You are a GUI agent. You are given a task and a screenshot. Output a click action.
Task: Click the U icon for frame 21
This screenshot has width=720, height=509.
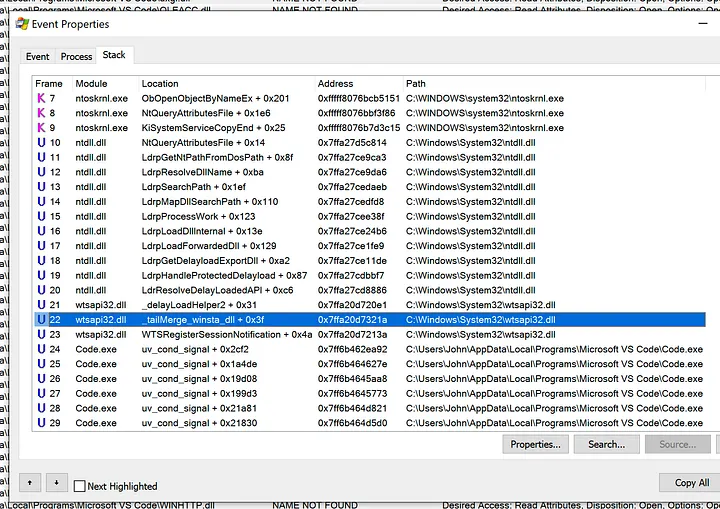41,304
